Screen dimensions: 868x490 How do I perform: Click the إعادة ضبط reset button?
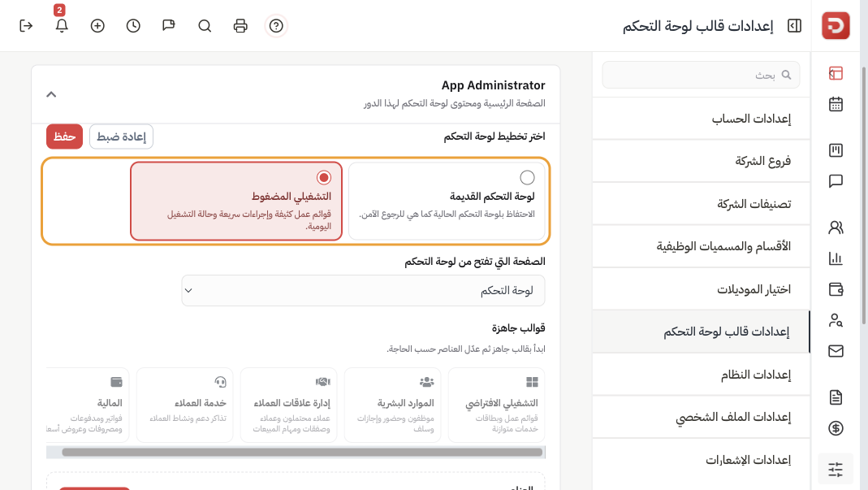click(121, 137)
